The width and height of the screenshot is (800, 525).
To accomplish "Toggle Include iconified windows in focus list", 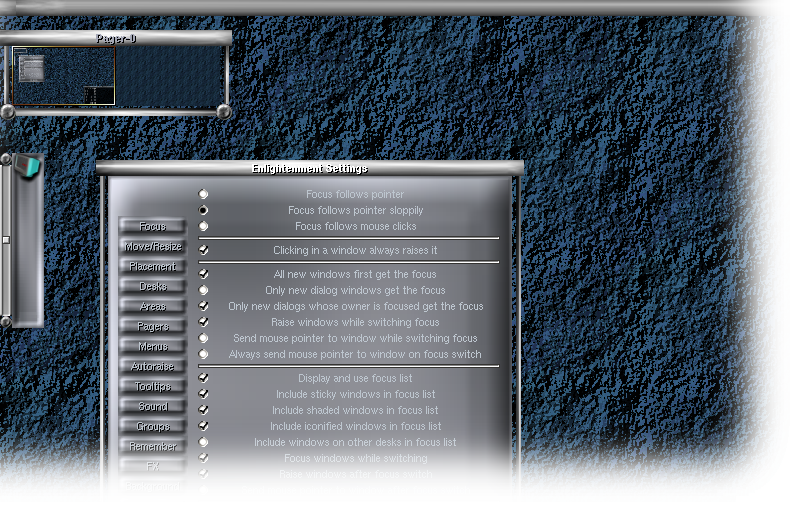I will [203, 426].
